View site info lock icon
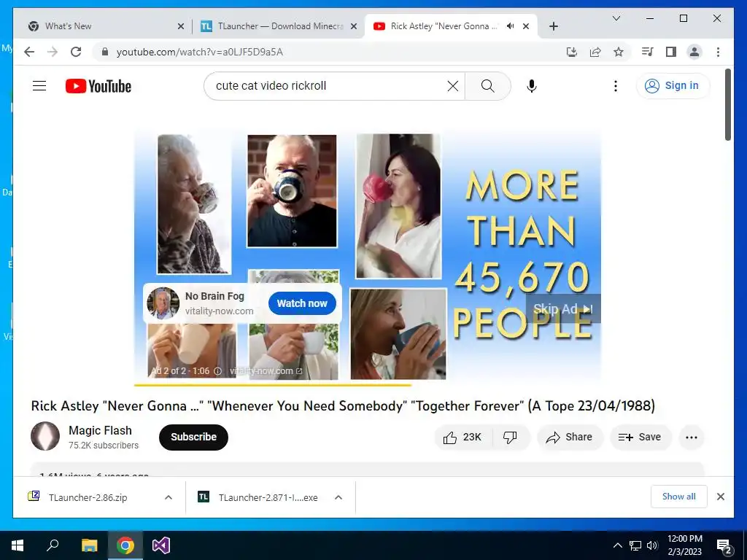This screenshot has height=560, width=747. [x=105, y=52]
